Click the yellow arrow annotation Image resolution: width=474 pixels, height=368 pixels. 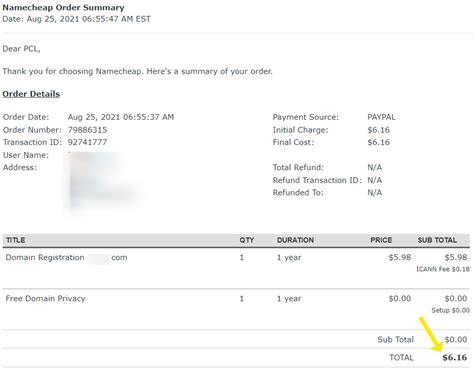click(430, 334)
